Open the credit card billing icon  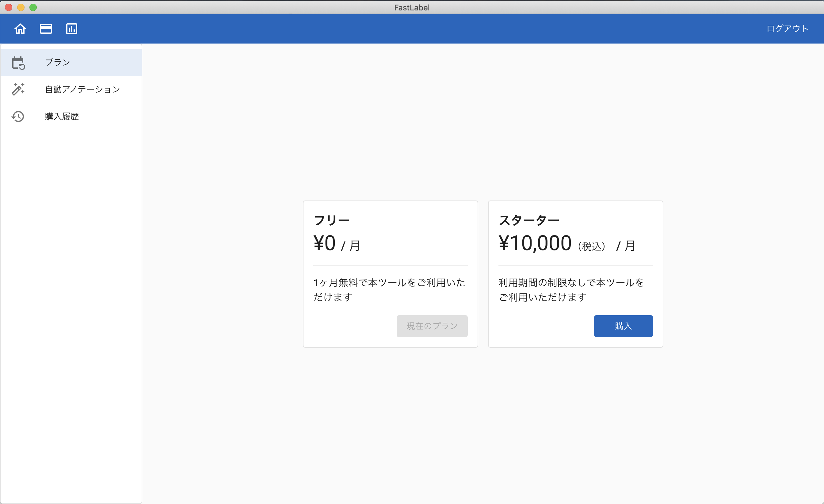click(46, 29)
